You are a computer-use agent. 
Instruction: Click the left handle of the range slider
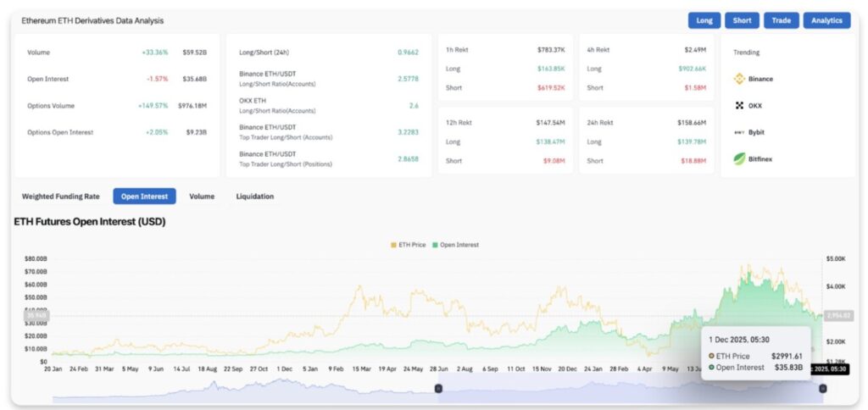point(438,388)
